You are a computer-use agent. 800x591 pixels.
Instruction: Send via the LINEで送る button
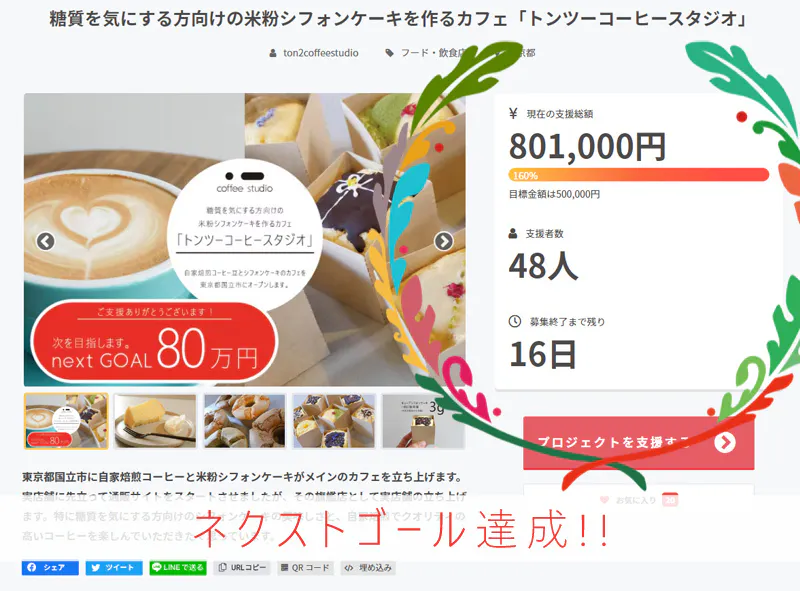coord(178,568)
